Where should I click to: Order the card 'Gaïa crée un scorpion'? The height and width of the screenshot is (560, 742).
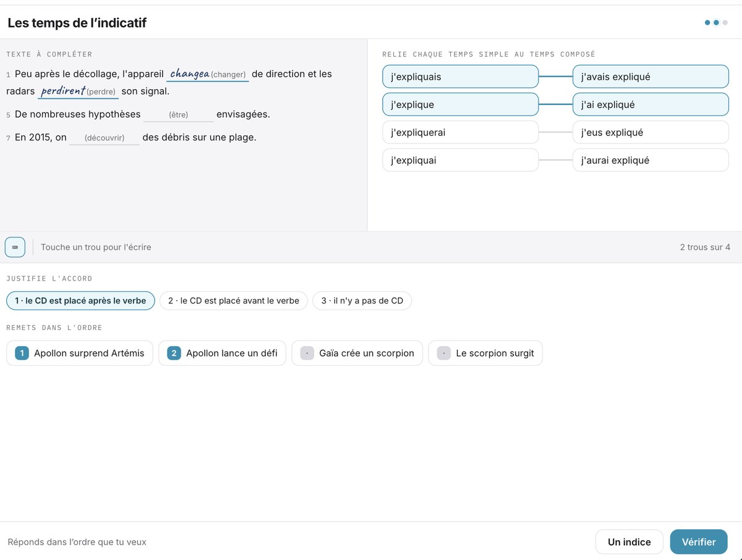pyautogui.click(x=357, y=354)
